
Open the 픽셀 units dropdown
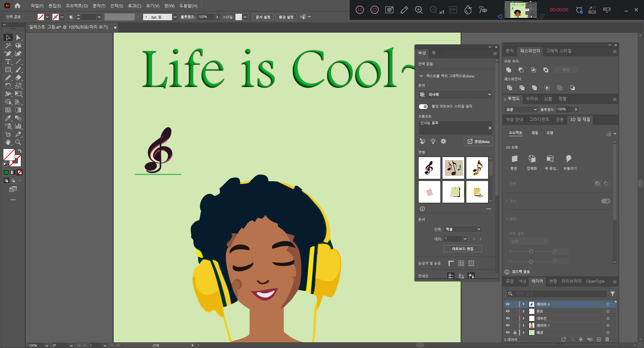463,229
